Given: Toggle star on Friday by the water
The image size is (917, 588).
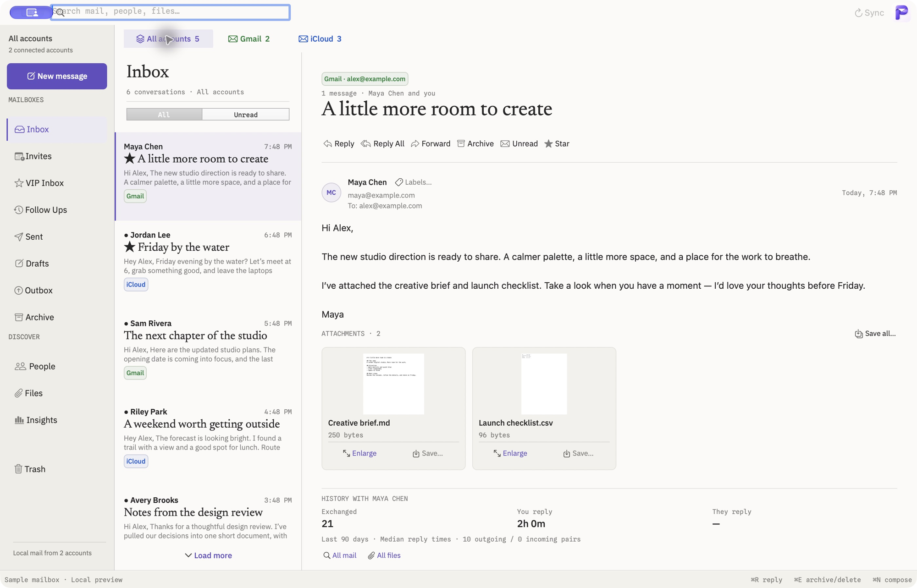Looking at the screenshot, I should click(130, 247).
